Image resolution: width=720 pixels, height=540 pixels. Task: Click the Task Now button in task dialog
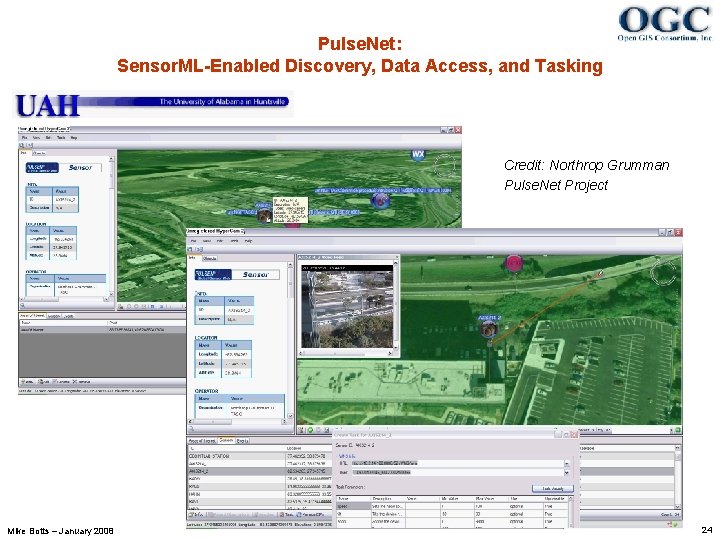553,489
